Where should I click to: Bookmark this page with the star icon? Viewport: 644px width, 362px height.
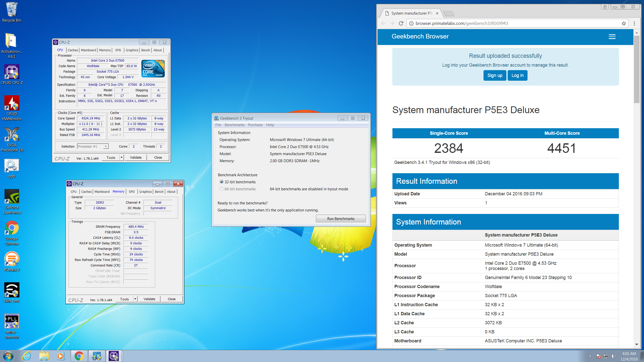point(624,23)
